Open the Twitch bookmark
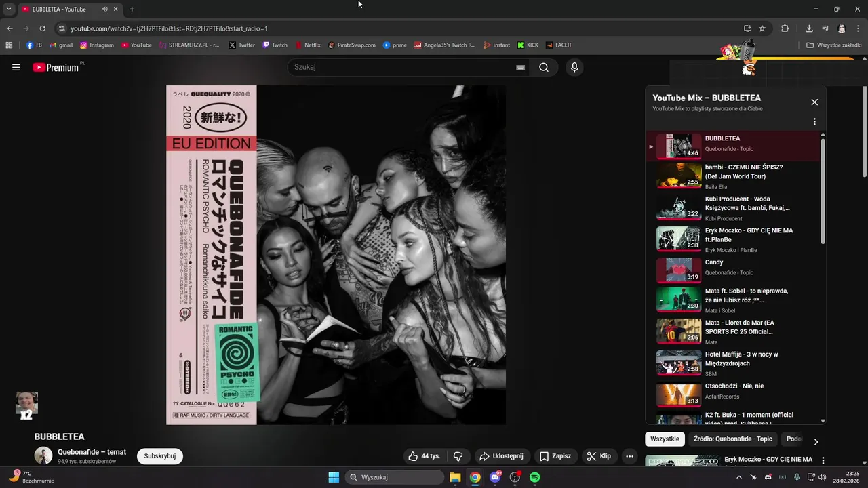868x488 pixels. [x=275, y=45]
